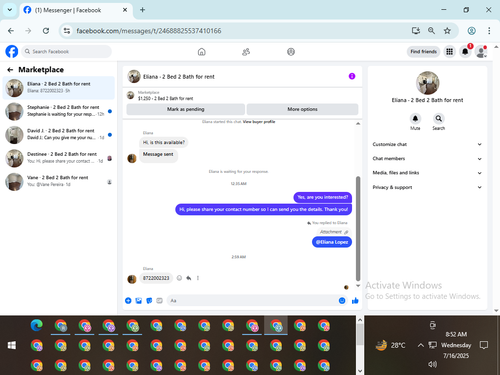View site information icon in address bar
The height and width of the screenshot is (375, 500).
tap(67, 31)
